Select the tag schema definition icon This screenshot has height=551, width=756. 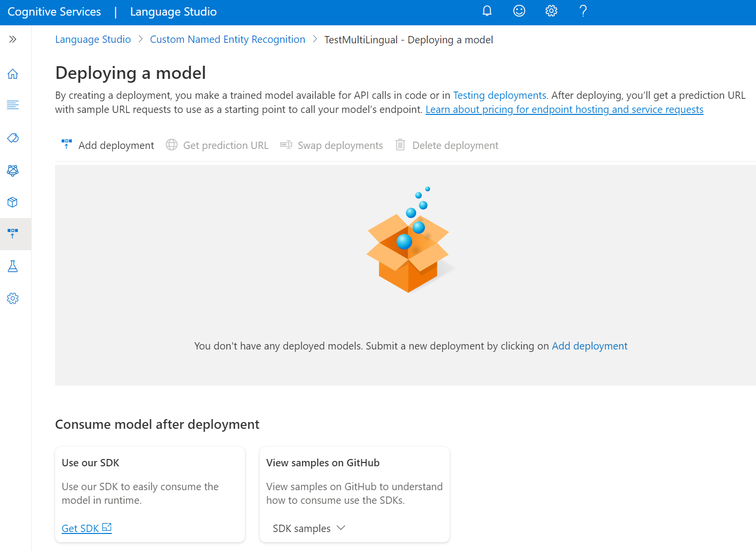coord(13,138)
